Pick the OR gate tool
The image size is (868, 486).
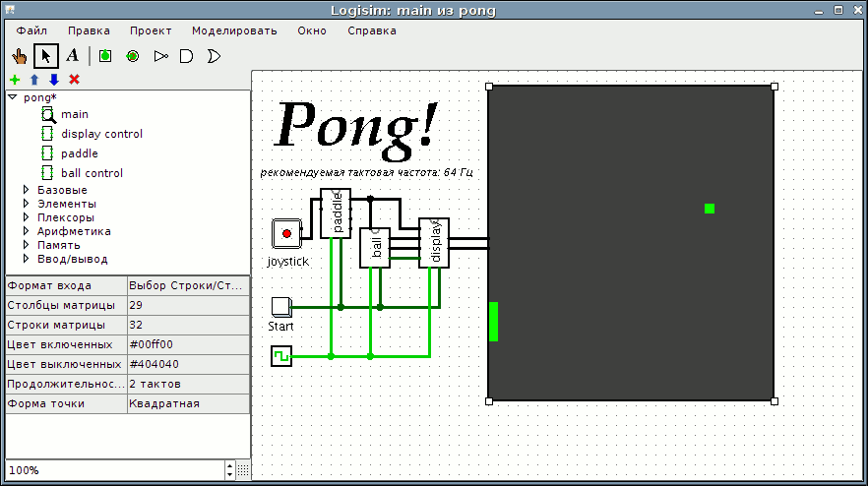click(x=214, y=56)
